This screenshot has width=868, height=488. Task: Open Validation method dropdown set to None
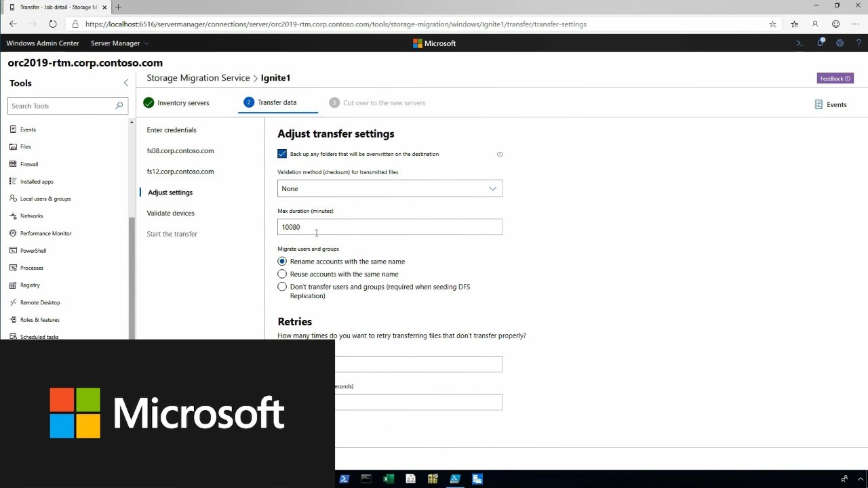[x=390, y=188]
